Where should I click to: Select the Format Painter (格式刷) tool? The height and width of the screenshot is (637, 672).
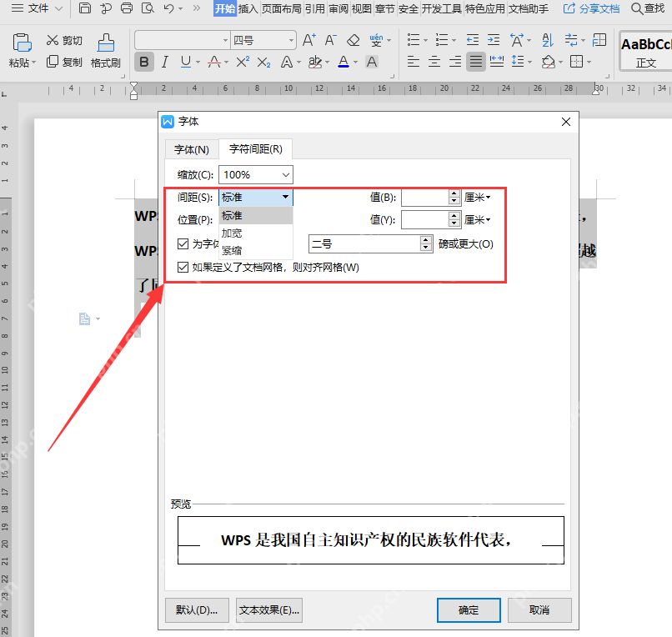[x=105, y=51]
